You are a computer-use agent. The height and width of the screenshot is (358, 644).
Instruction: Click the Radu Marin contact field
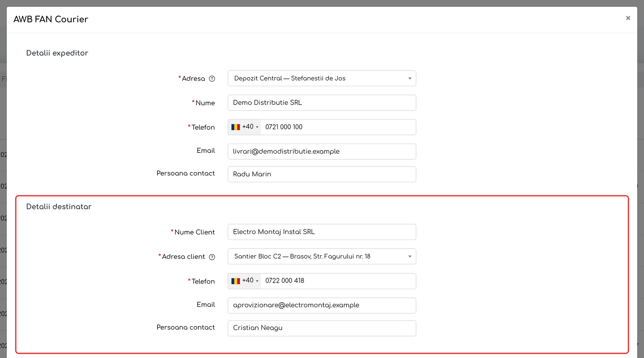pos(322,174)
